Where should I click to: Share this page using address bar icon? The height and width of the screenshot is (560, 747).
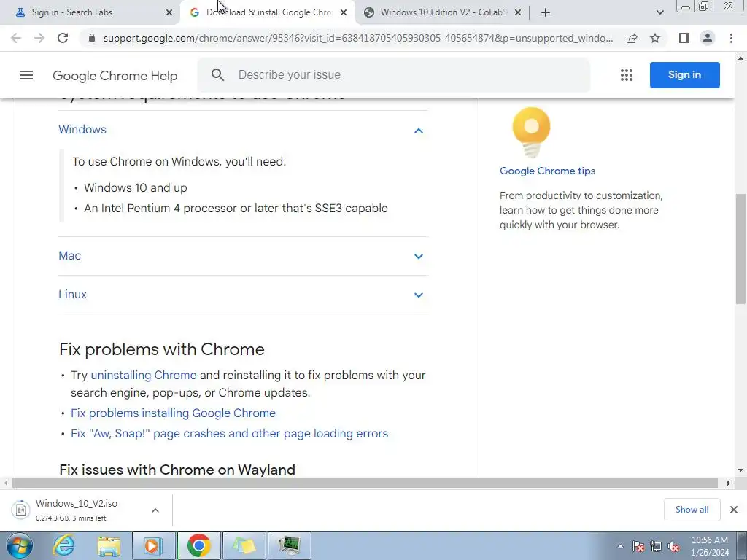632,38
